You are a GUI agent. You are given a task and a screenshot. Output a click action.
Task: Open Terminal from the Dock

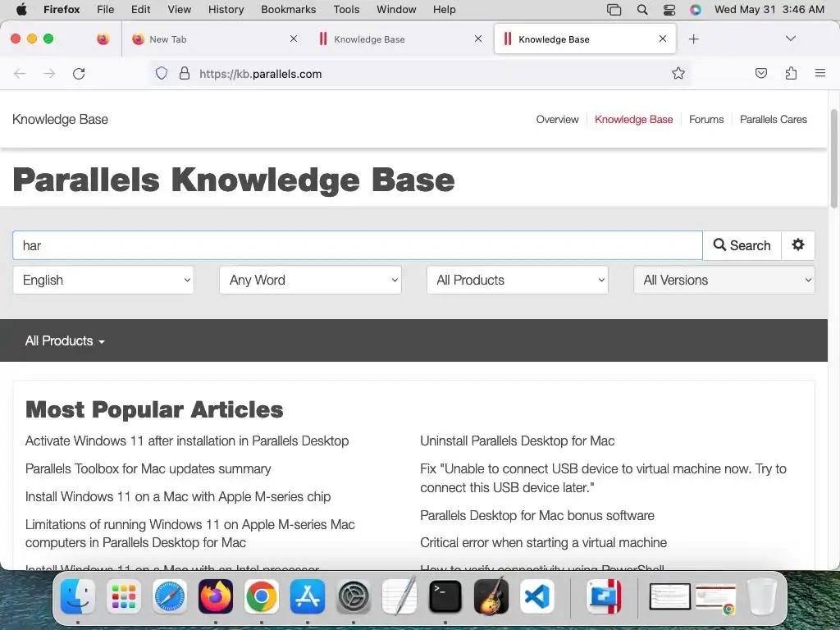[445, 596]
